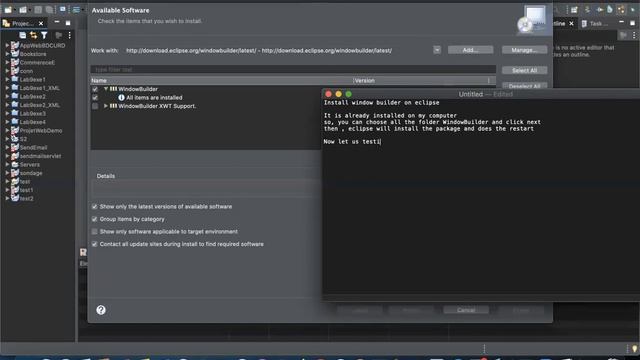Open the filter funnel icon in Project Explorer

44,36
